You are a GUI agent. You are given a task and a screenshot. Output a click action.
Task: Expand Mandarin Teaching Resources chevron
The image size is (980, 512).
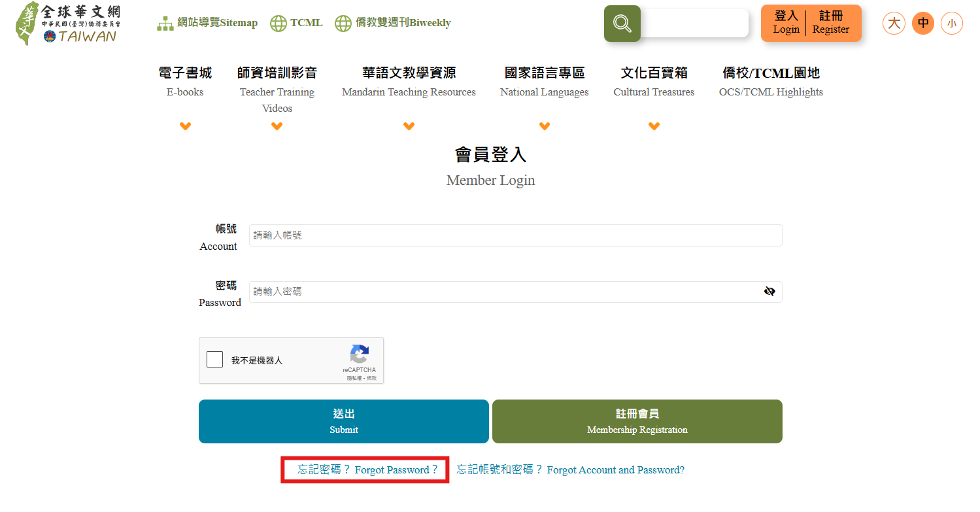[x=409, y=126]
